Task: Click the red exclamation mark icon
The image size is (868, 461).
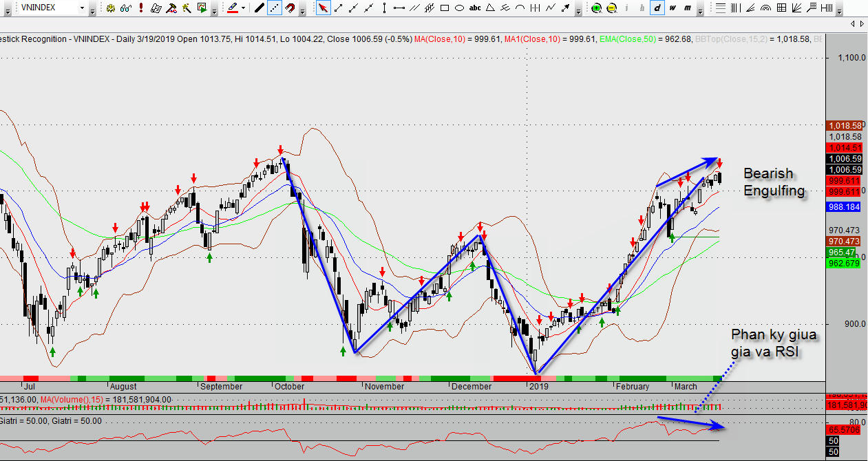Action: point(140,8)
